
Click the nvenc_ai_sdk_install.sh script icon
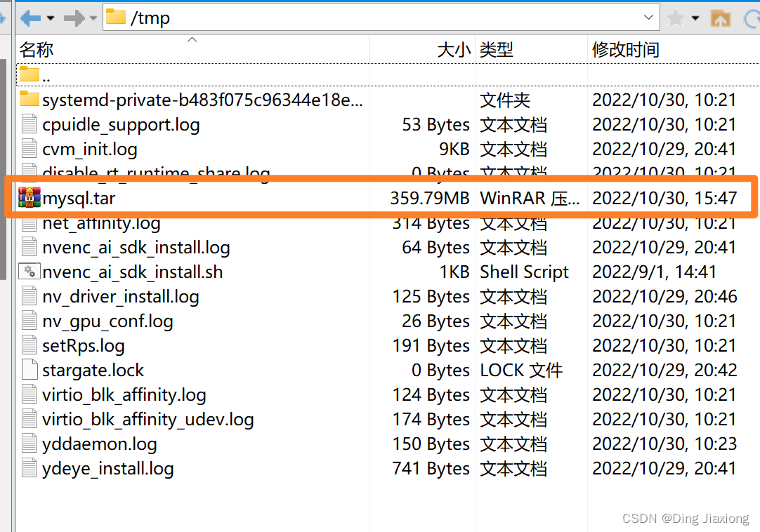pos(29,272)
